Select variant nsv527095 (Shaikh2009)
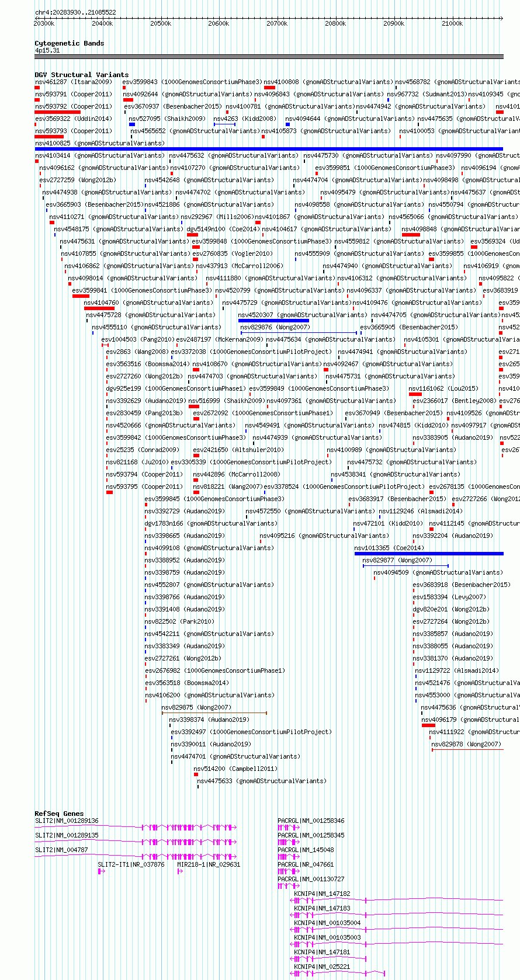Screen dimensions: 520x980 167,119
